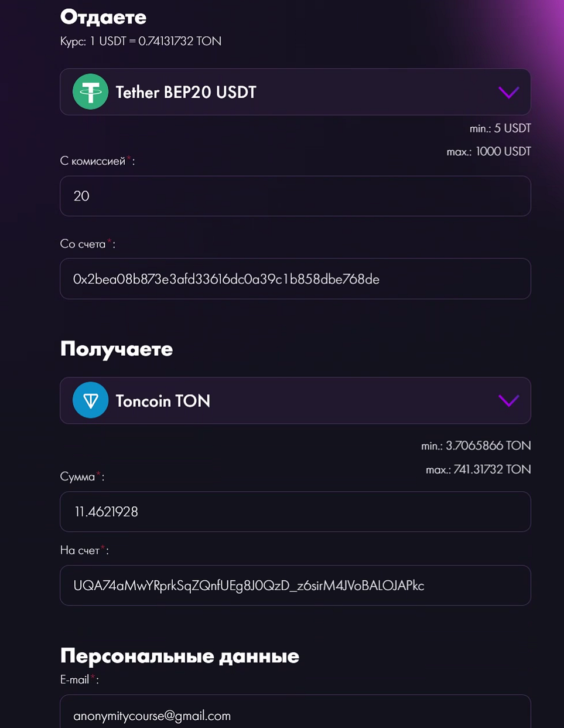Click the green Tether USDT logo icon
The height and width of the screenshot is (728, 564).
(90, 92)
